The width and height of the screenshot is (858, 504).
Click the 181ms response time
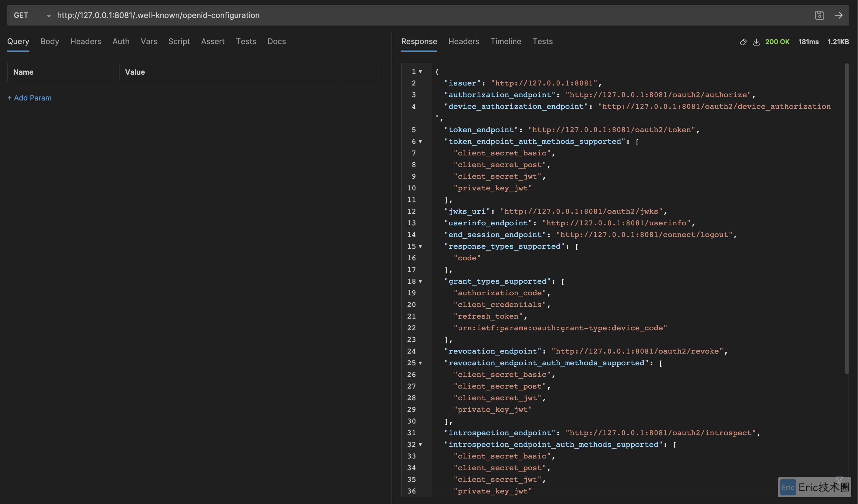click(x=808, y=42)
